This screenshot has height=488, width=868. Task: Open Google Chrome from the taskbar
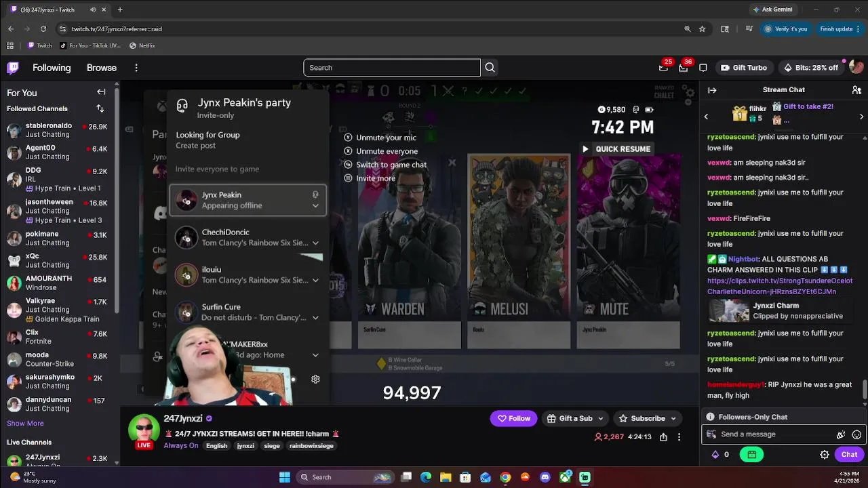[505, 477]
